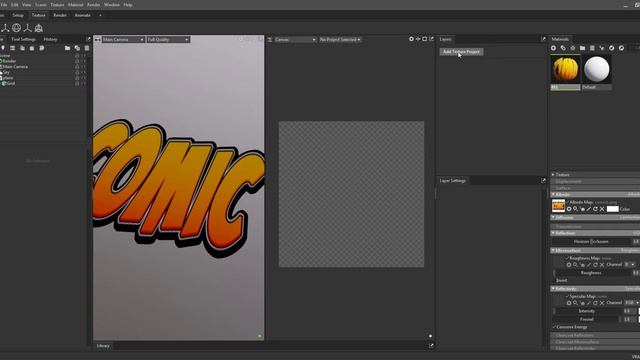Clear the Albedo Map with X icon
640x360 pixels.
602,209
